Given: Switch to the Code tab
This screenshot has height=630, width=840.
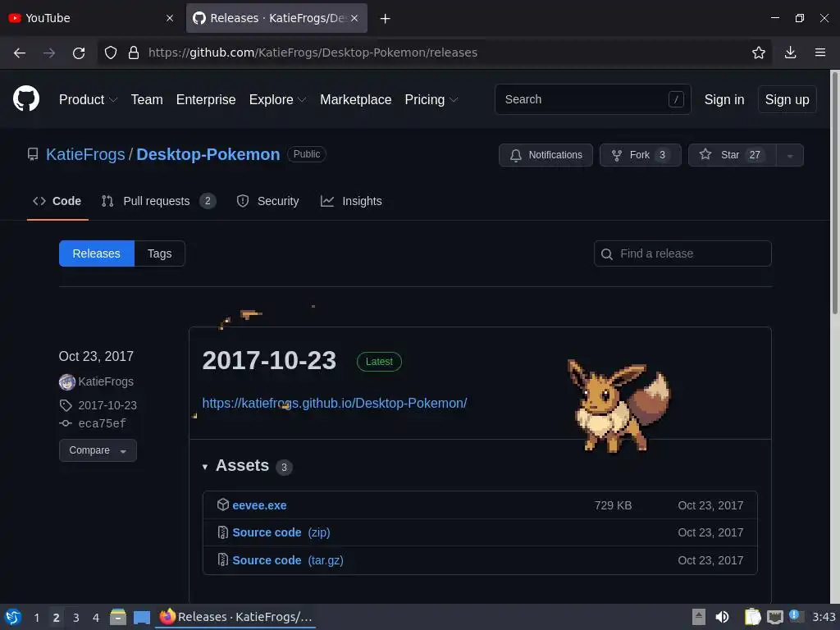Looking at the screenshot, I should (x=57, y=201).
